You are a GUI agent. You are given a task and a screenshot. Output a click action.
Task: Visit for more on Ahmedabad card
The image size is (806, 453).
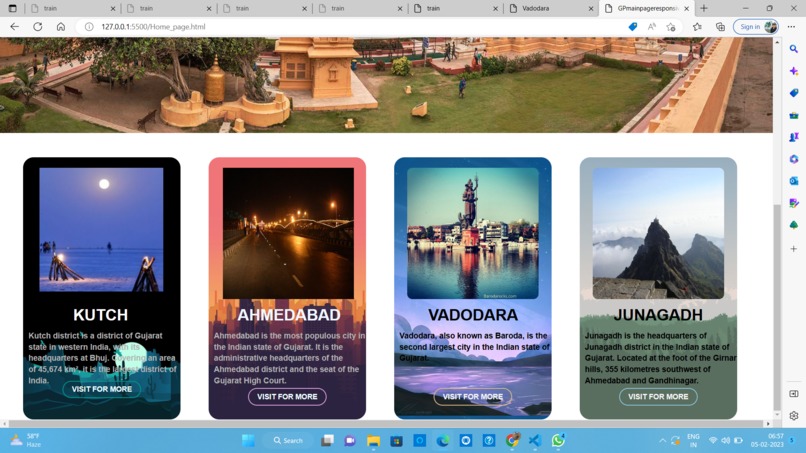click(287, 397)
